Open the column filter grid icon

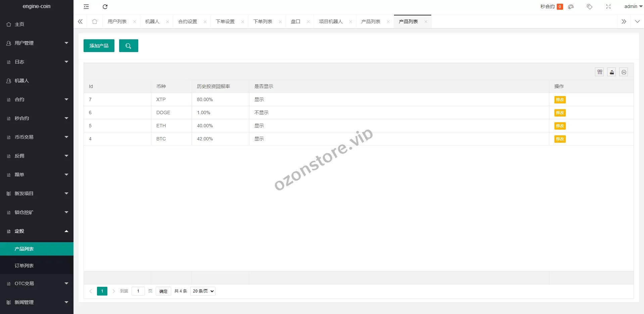[x=600, y=72]
